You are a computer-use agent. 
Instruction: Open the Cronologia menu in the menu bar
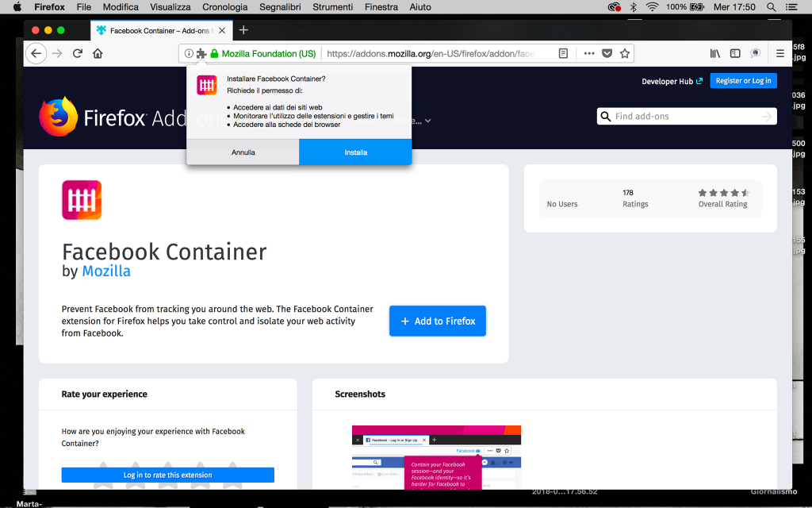(224, 7)
